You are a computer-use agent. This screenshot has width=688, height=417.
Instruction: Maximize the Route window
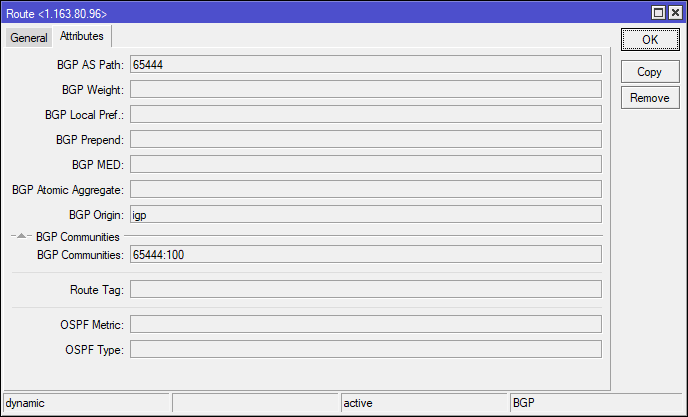point(658,13)
